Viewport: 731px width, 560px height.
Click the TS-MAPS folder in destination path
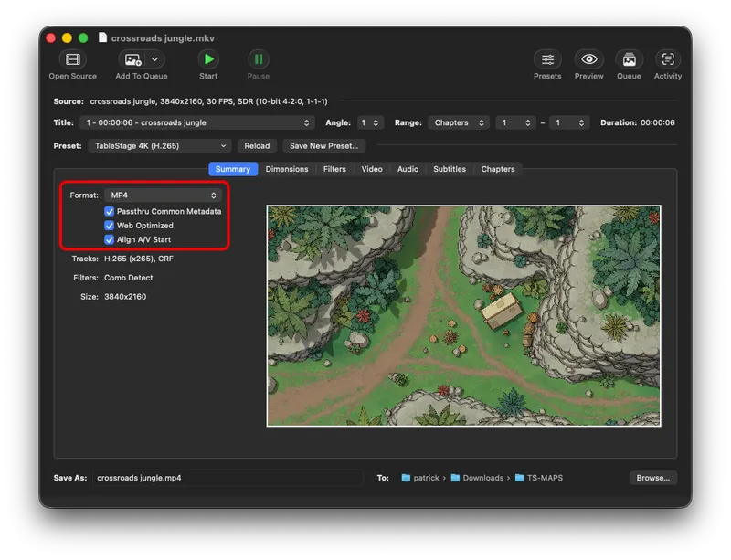pos(539,478)
